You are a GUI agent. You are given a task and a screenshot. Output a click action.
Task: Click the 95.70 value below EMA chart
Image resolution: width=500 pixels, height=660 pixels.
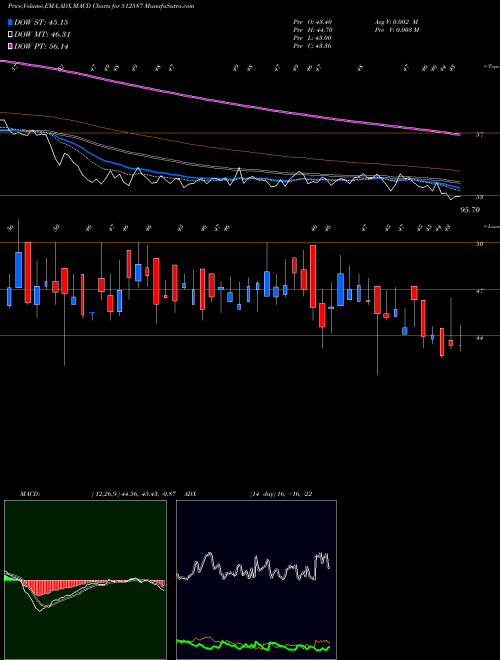470,210
